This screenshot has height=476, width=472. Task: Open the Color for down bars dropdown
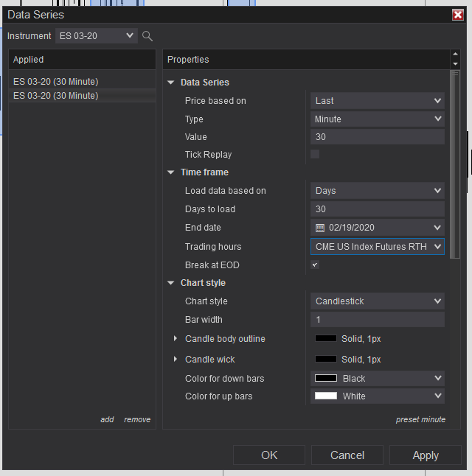coord(377,378)
